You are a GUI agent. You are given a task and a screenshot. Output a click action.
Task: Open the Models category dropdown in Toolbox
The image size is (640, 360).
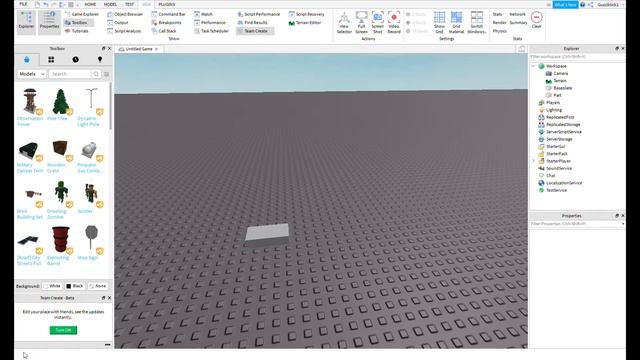31,74
